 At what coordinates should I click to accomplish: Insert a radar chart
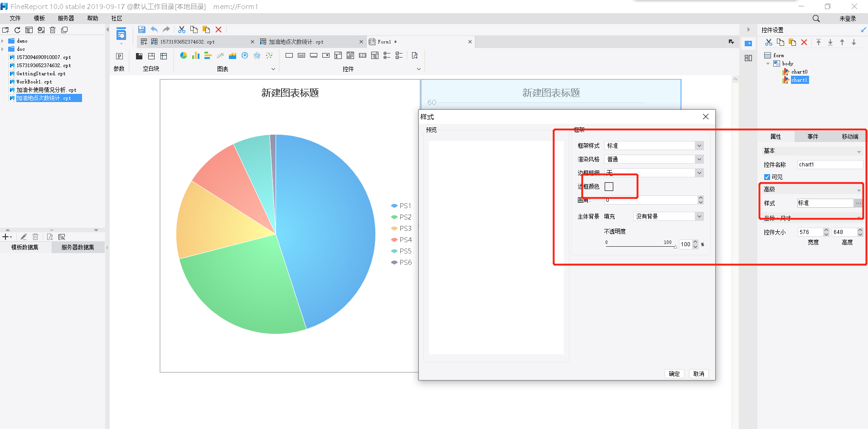pyautogui.click(x=257, y=55)
